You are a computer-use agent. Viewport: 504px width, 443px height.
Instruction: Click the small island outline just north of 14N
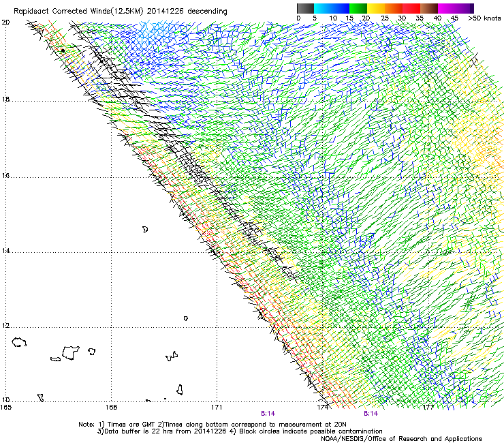[x=145, y=230]
